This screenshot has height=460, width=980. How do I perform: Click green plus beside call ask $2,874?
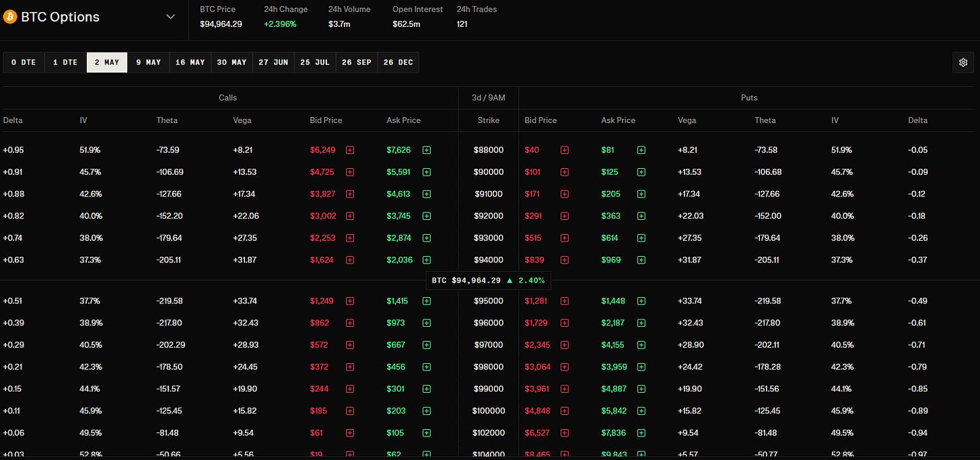tap(427, 238)
